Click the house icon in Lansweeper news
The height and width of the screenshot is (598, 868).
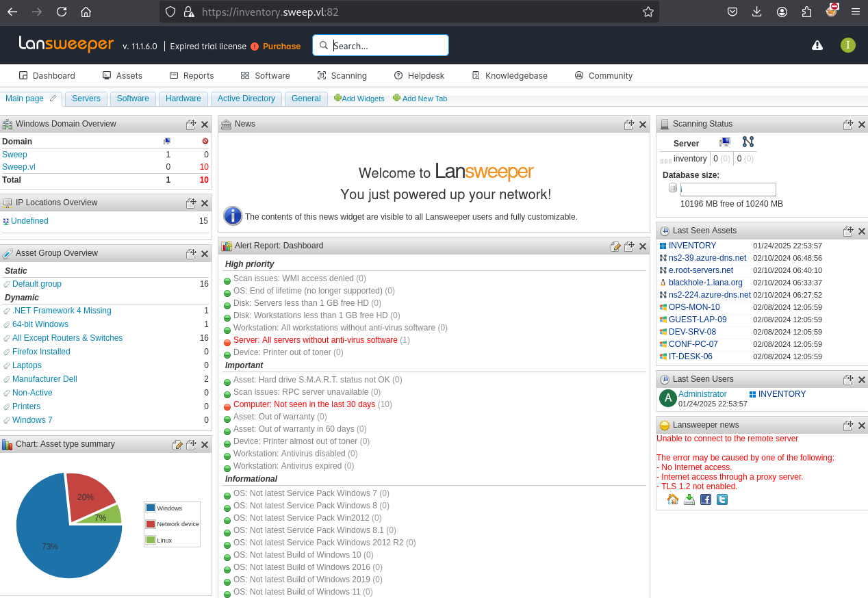tap(673, 499)
